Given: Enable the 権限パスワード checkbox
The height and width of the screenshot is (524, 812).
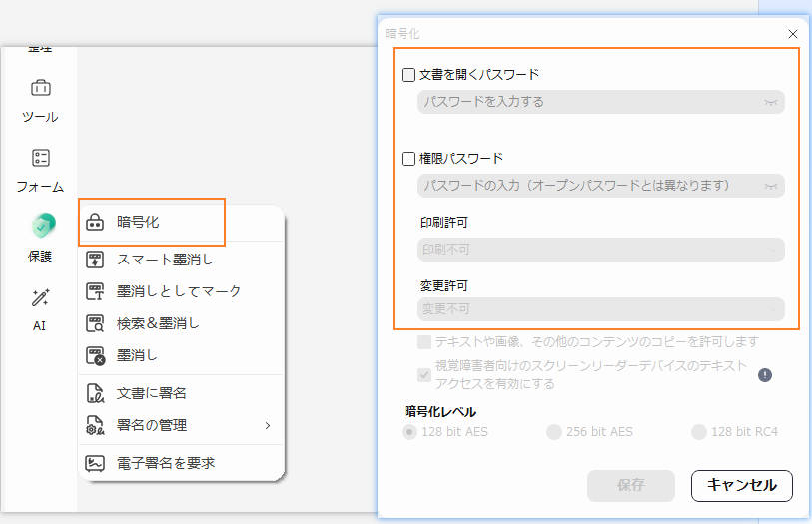Looking at the screenshot, I should pos(408,159).
